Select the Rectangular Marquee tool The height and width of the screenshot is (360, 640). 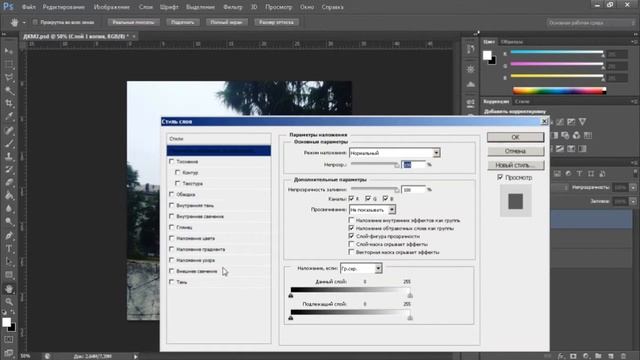coord(9,64)
